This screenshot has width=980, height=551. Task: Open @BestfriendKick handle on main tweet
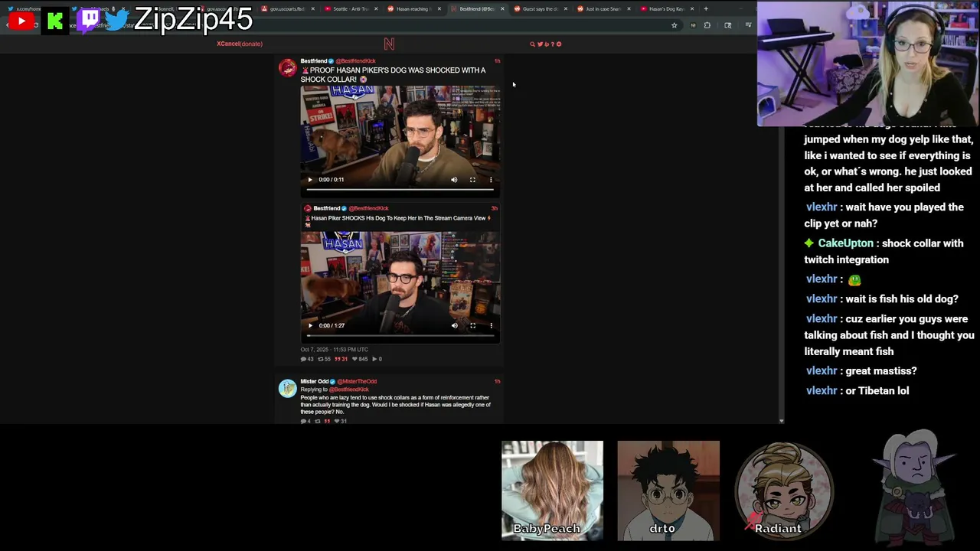(356, 61)
